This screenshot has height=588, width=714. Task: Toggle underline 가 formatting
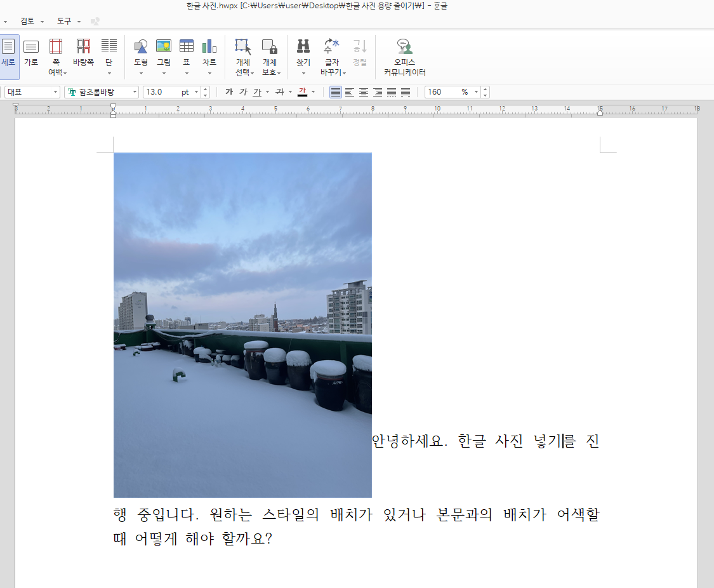[x=257, y=92]
